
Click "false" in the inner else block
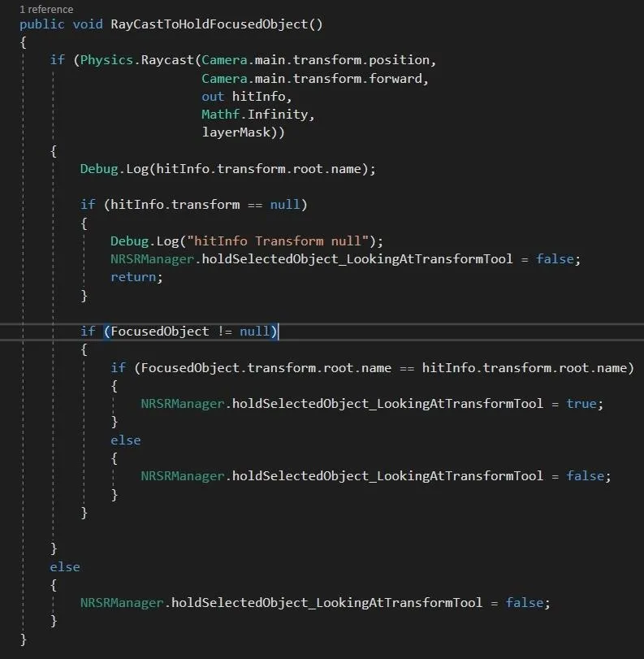click(585, 476)
